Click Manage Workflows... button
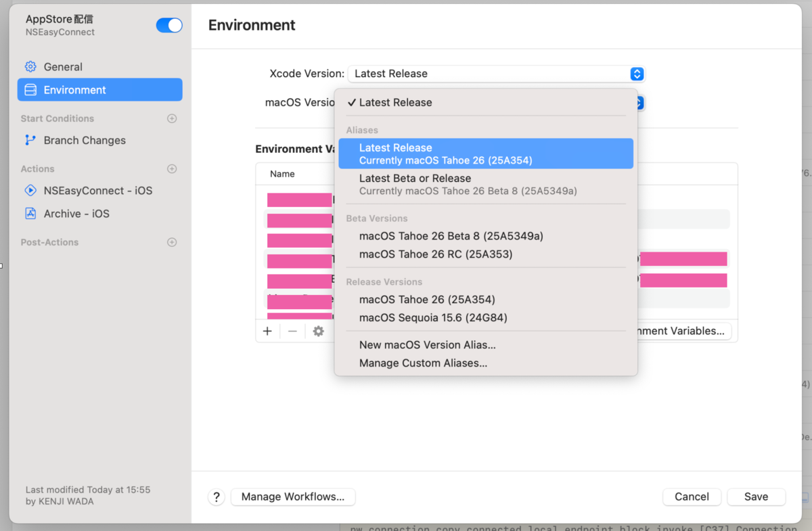This screenshot has width=812, height=531. 293,497
